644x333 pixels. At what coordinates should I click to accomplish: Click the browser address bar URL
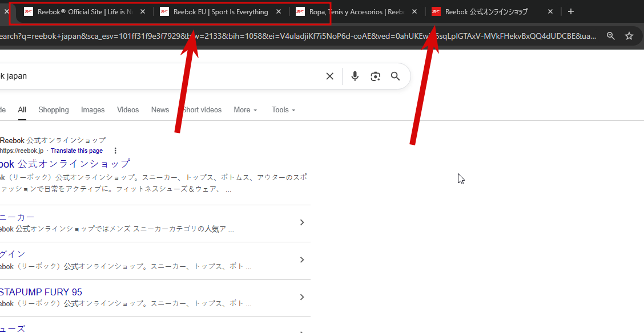[x=298, y=36]
